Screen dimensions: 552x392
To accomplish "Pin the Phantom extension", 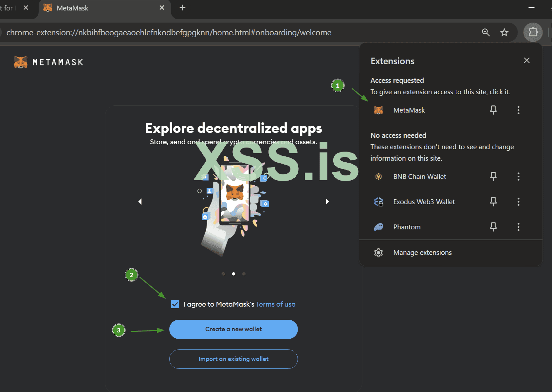I will click(493, 227).
